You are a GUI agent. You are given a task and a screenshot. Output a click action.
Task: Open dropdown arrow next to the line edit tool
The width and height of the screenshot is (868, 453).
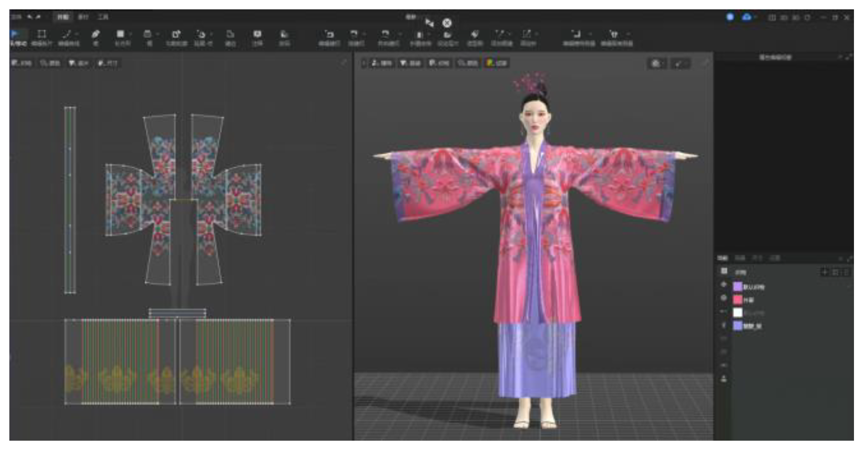click(x=77, y=34)
